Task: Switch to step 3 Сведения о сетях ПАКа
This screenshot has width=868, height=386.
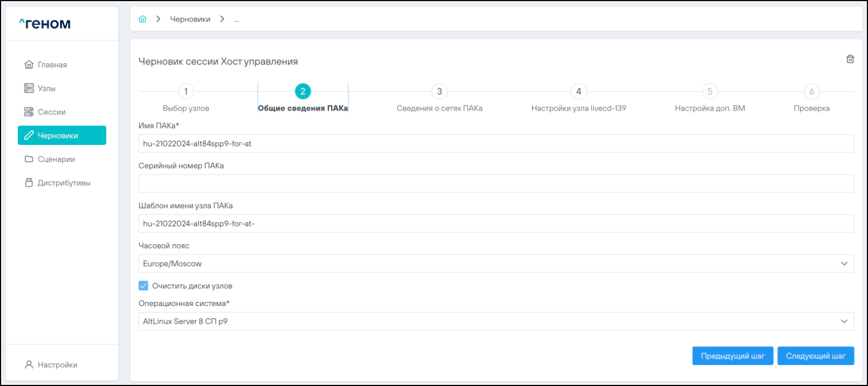Action: pos(439,92)
